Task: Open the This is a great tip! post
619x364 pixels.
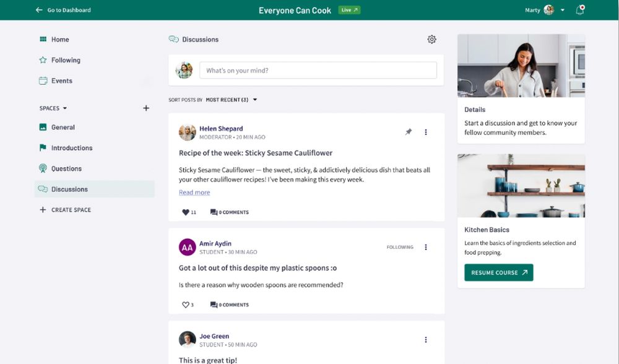Action: click(x=207, y=360)
